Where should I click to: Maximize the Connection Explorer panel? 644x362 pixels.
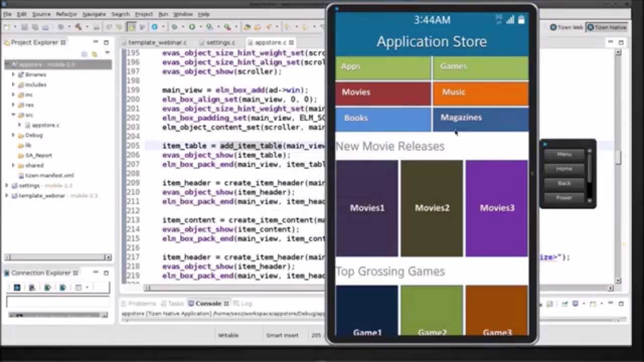pyautogui.click(x=106, y=273)
